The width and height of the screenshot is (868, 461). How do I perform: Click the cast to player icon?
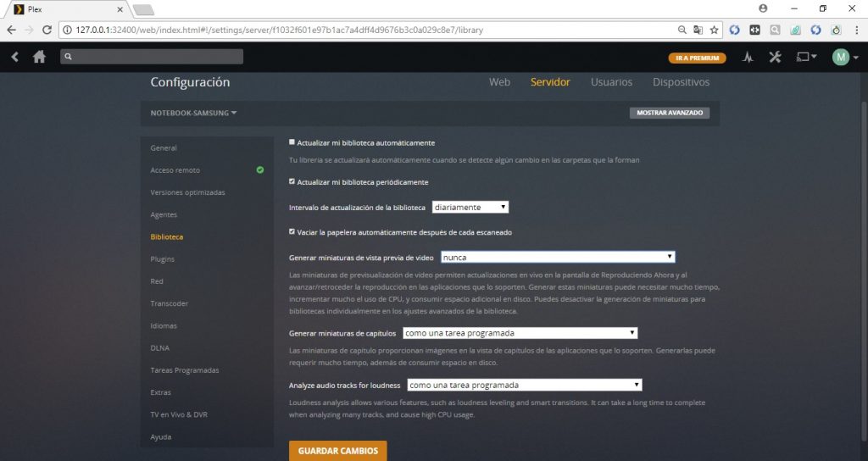804,58
